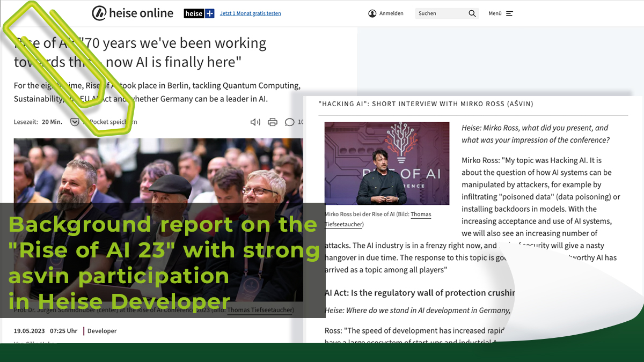Follow the "Jetzt 1 Monat gratis testen" link
The height and width of the screenshot is (362, 644).
tap(250, 13)
